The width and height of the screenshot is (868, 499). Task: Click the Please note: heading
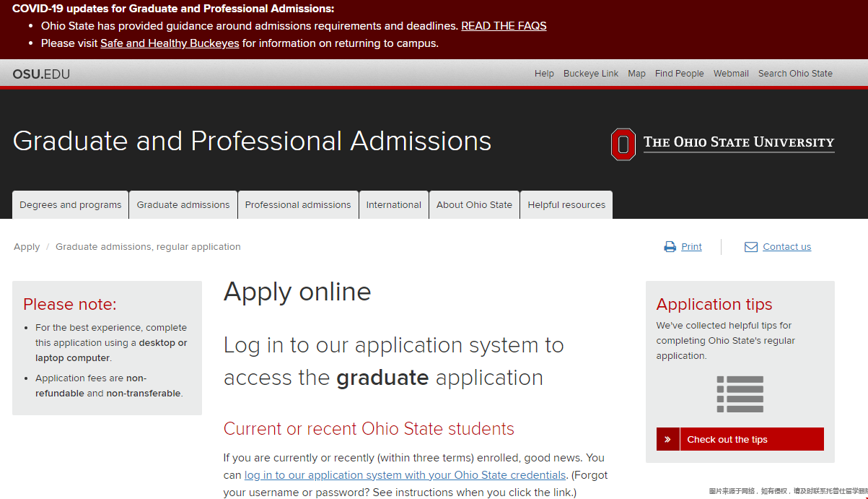tap(69, 304)
